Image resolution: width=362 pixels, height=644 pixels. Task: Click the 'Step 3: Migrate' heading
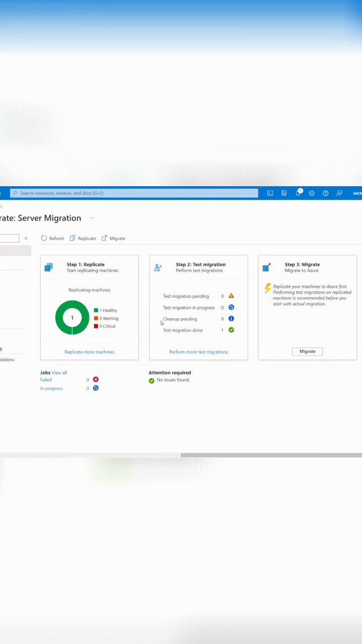(x=302, y=265)
